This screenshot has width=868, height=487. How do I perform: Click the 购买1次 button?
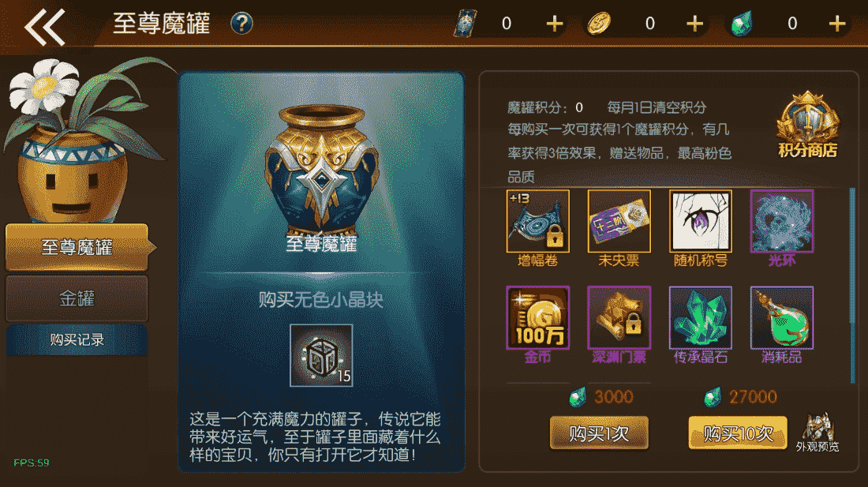coord(599,433)
